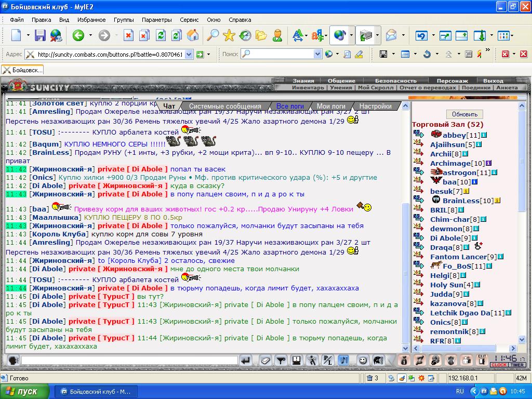Open Favorites via the yellow star icon
The height and width of the screenshot is (399, 532).
[x=229, y=35]
